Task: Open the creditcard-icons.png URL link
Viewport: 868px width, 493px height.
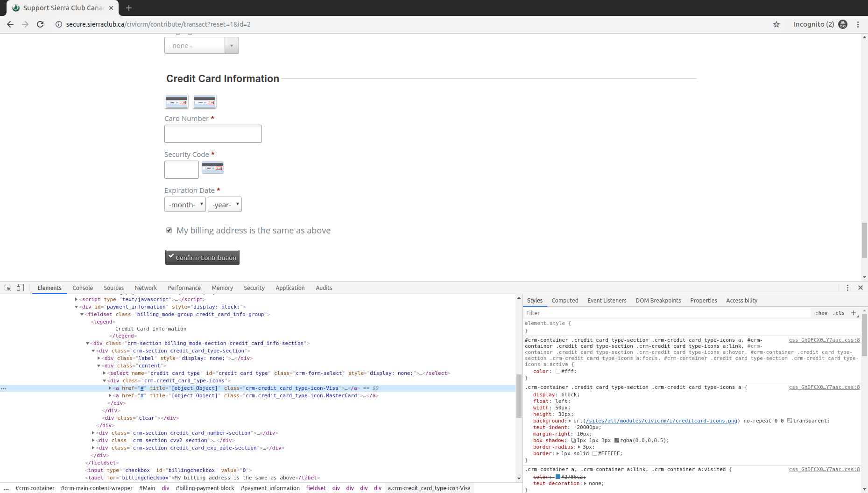Action: pyautogui.click(x=661, y=421)
